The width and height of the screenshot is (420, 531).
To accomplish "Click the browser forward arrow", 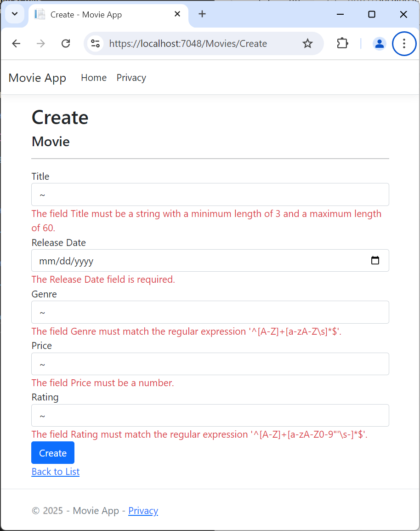I will (41, 43).
